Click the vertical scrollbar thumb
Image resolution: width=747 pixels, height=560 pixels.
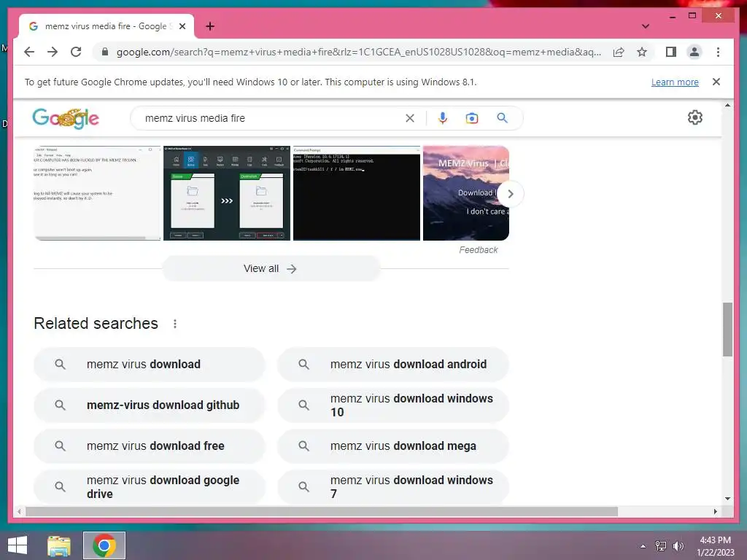coord(727,329)
